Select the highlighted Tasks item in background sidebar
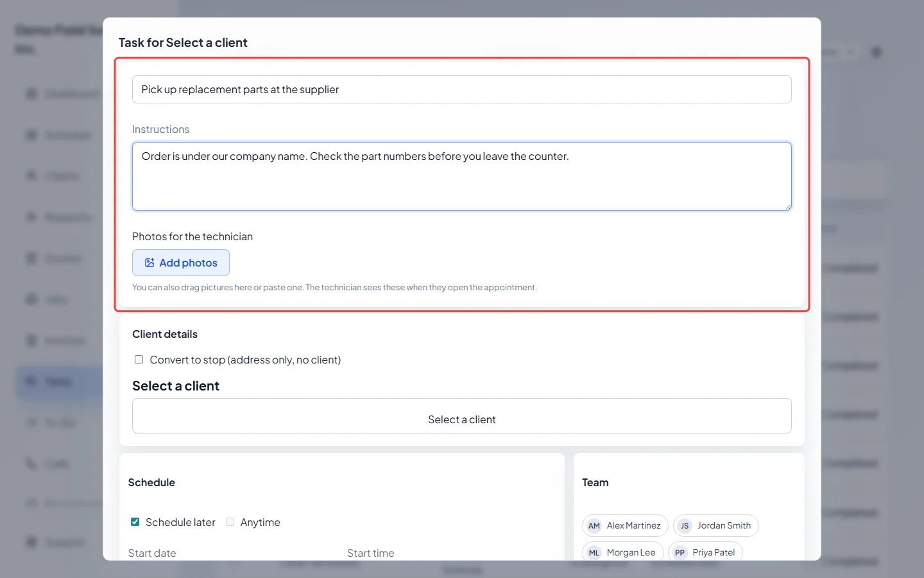The width and height of the screenshot is (924, 578). coord(59,381)
